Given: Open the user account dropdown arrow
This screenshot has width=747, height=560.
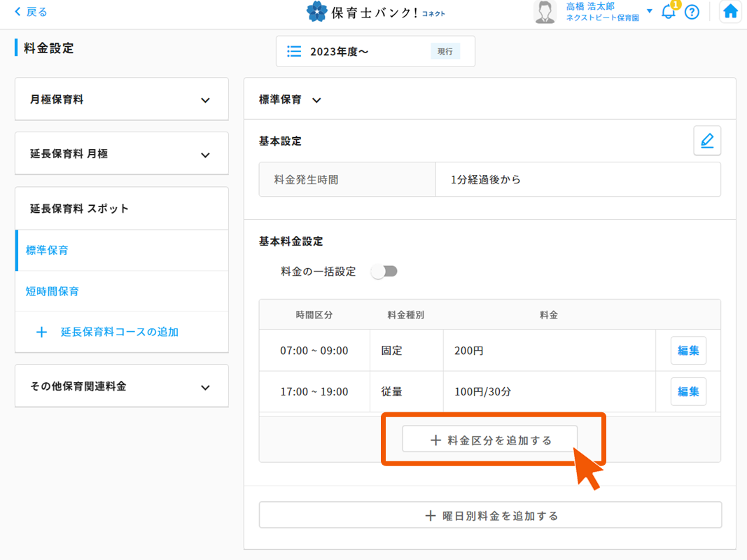Looking at the screenshot, I should point(649,12).
